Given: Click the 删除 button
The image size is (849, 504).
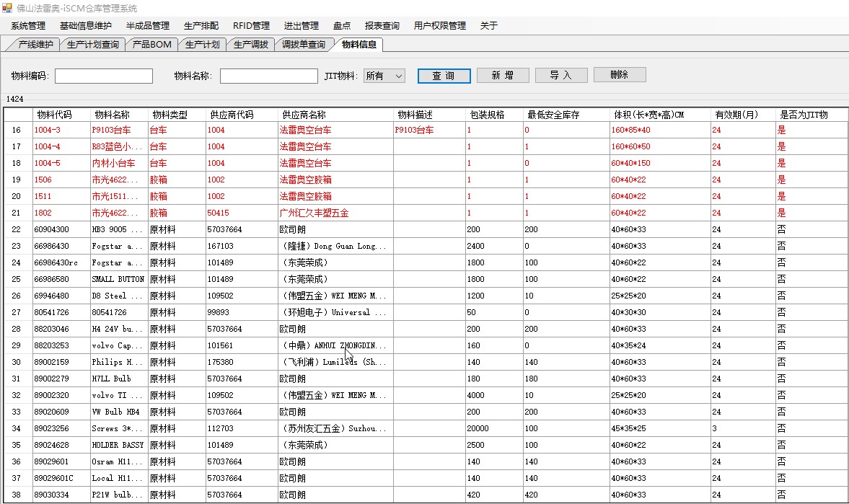Looking at the screenshot, I should pyautogui.click(x=620, y=75).
